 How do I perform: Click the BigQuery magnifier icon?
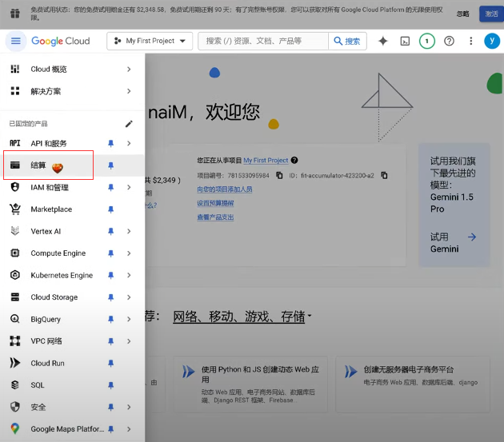click(14, 319)
